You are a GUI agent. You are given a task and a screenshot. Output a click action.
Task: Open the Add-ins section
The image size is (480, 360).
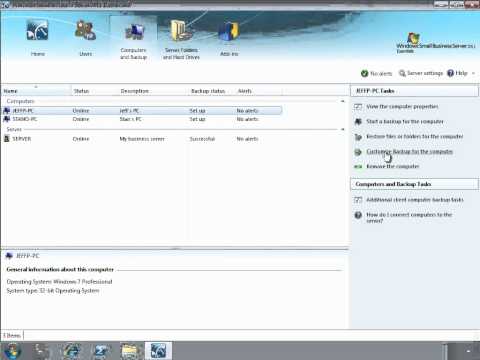[x=229, y=38]
